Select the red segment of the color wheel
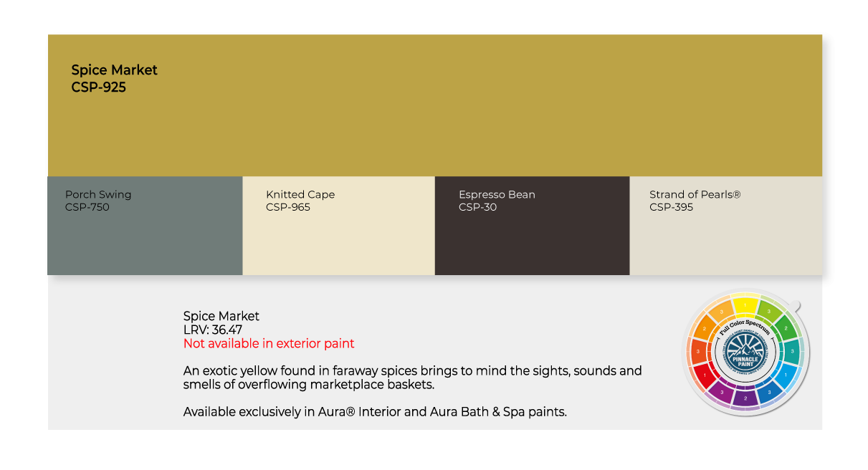Viewport: 868px width, 470px height. coord(703,374)
